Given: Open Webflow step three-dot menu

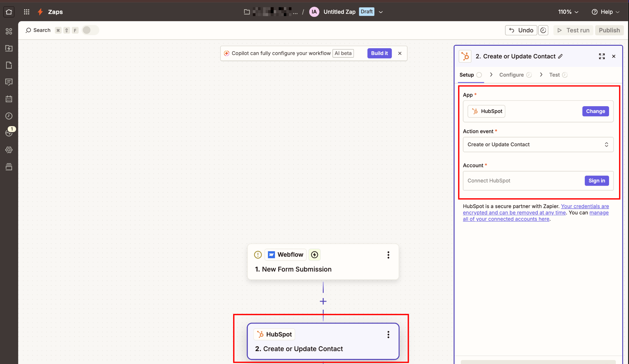Looking at the screenshot, I should pos(388,255).
